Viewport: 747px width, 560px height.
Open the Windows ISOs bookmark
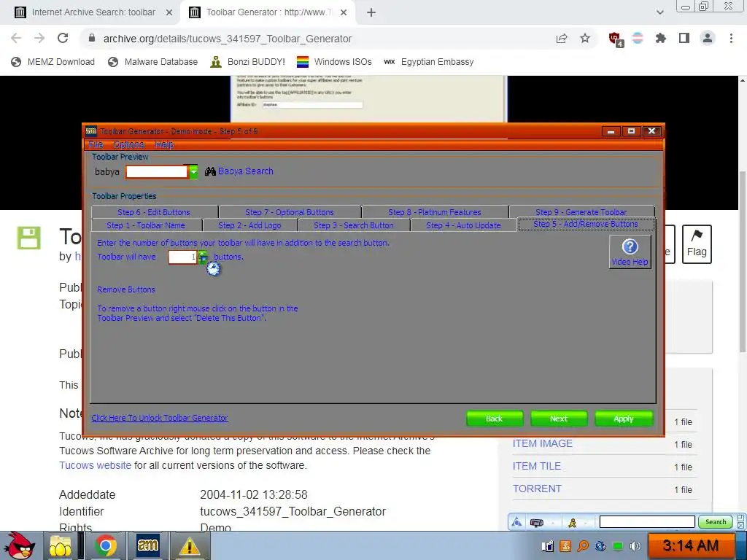[334, 62]
